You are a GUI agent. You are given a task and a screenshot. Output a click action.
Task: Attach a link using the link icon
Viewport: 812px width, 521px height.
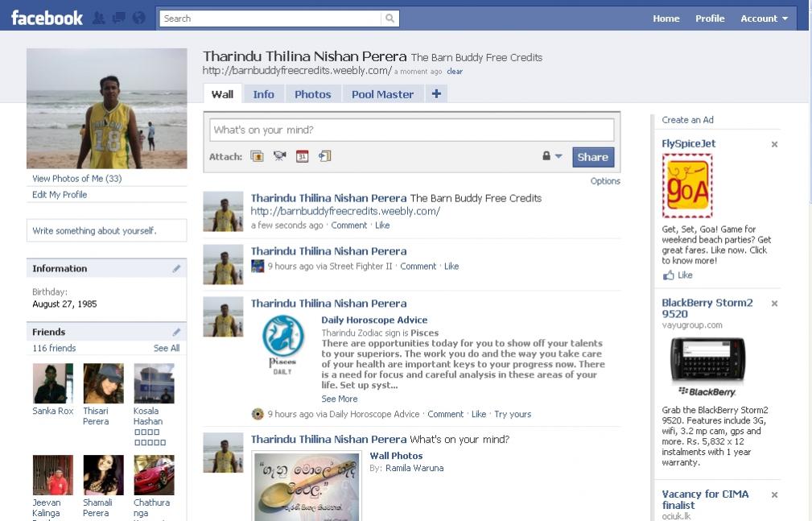coord(324,156)
